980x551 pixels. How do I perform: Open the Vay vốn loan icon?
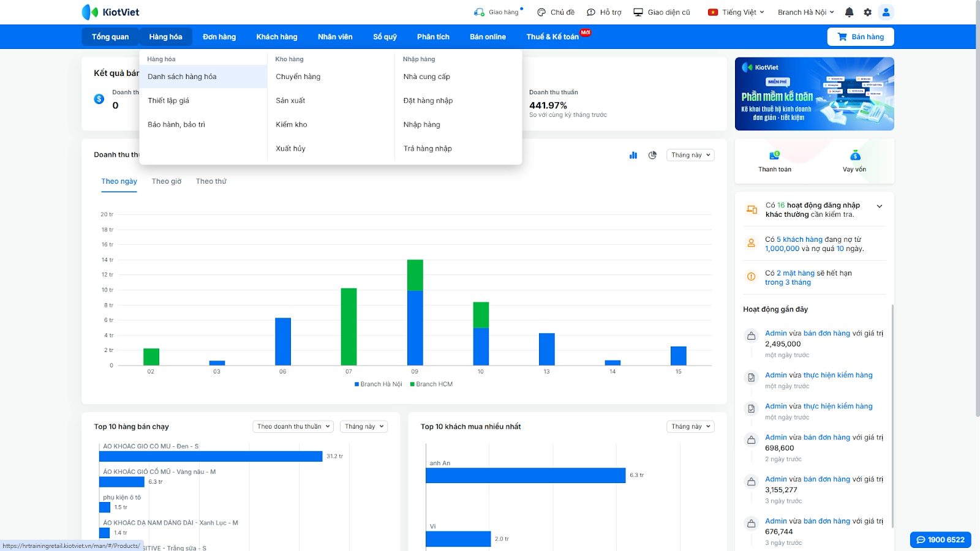[854, 156]
